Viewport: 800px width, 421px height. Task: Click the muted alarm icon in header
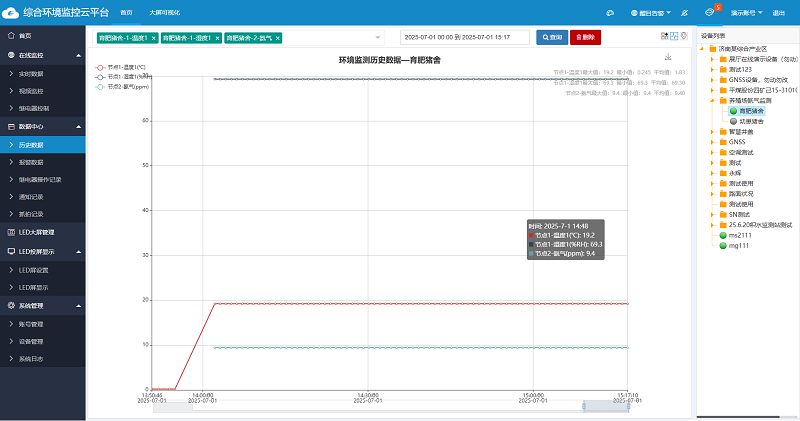tap(683, 13)
